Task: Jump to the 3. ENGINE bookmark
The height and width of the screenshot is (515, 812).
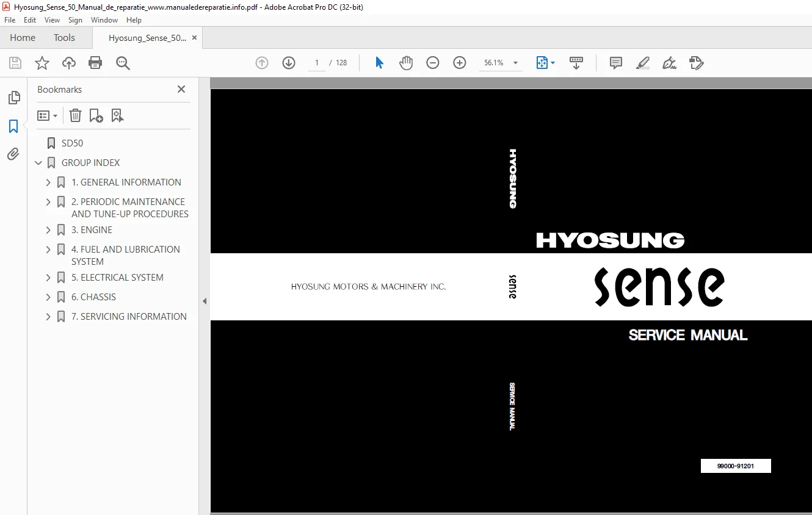Action: tap(92, 230)
